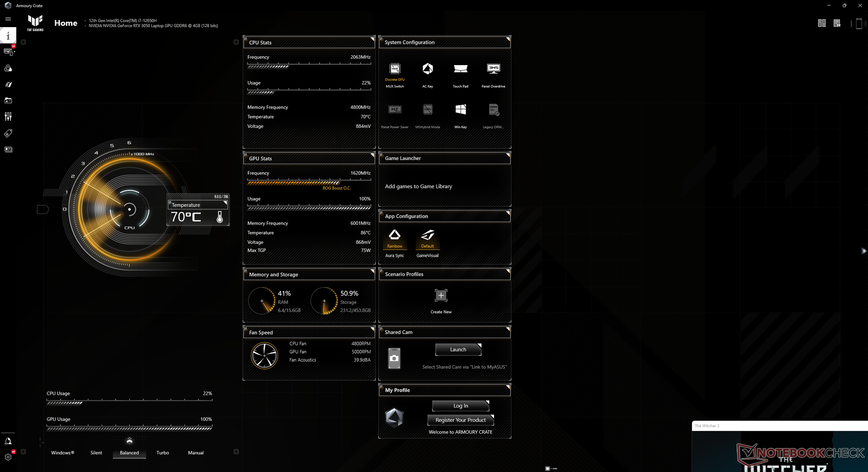
Task: Open GameVisual Default in App Configuration
Action: 428,239
